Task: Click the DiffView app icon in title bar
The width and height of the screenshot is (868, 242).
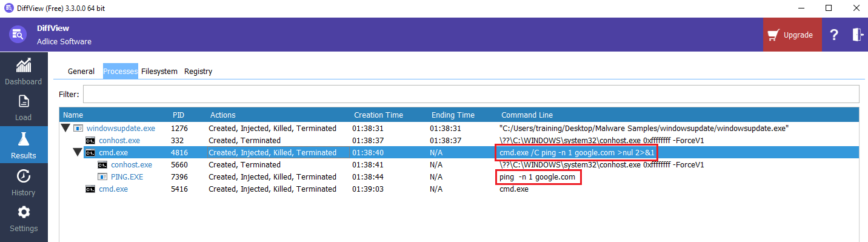Action: click(10, 8)
